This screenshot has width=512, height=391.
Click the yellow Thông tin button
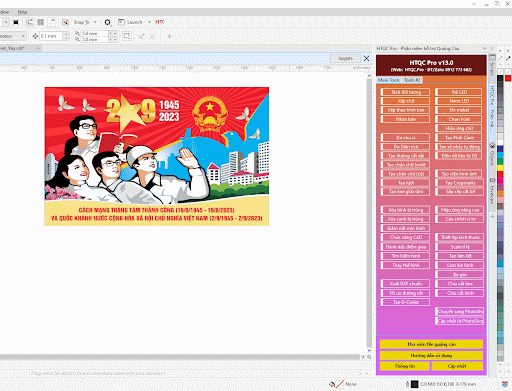click(x=405, y=366)
